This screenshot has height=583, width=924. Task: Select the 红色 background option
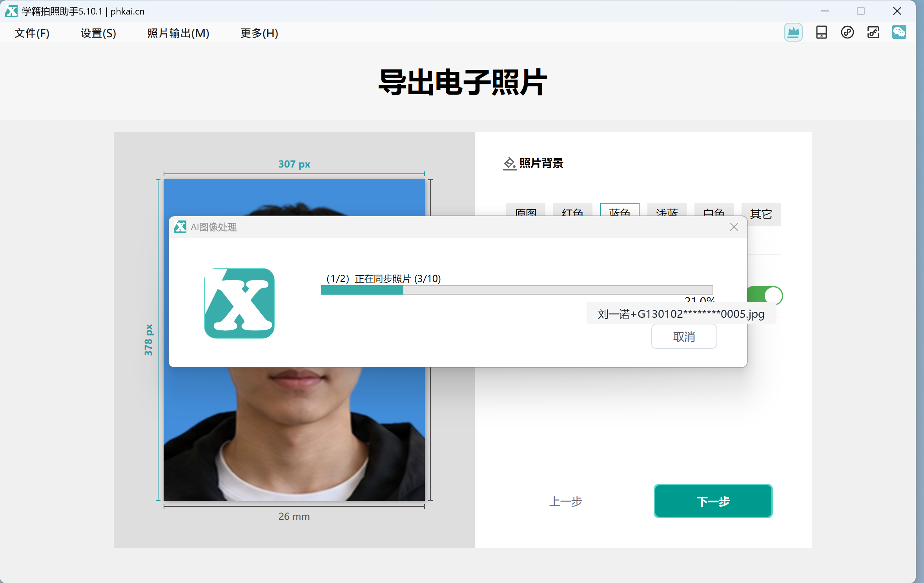click(572, 210)
